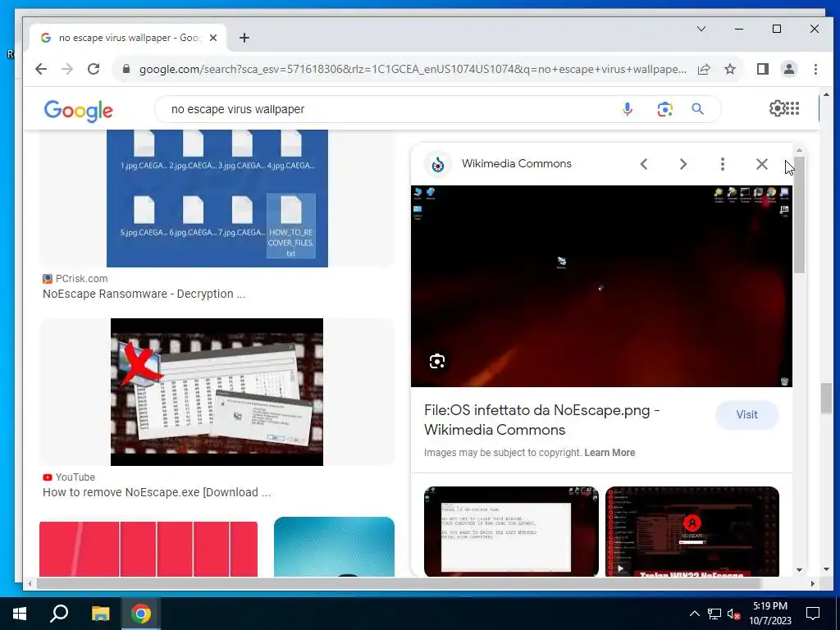840x630 pixels.
Task: Click page scroll up arrow
Action: [827, 95]
